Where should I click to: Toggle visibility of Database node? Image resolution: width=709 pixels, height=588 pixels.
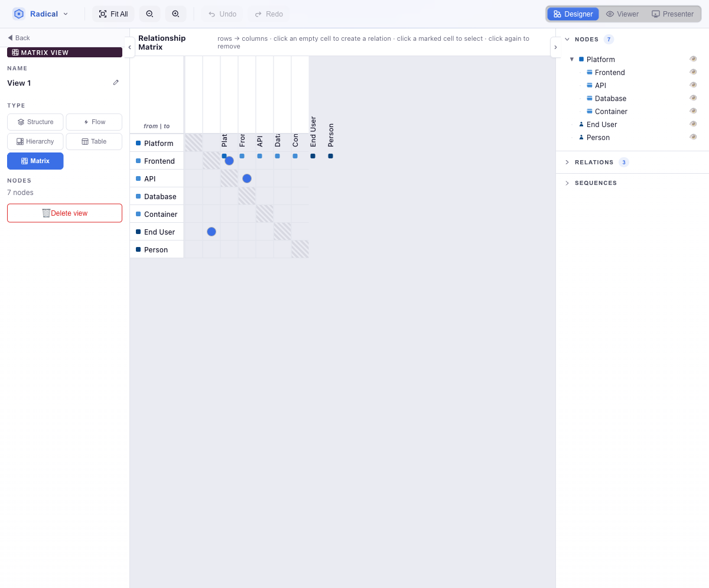click(x=693, y=98)
